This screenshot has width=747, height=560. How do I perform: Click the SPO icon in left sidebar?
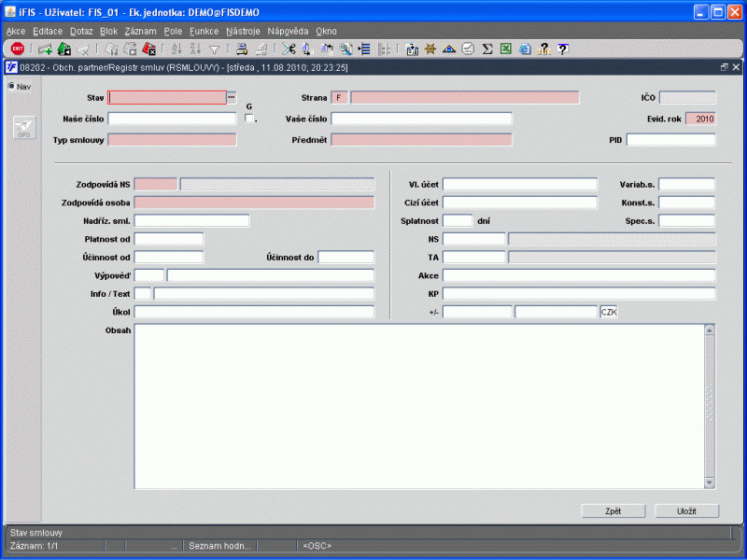[24, 128]
